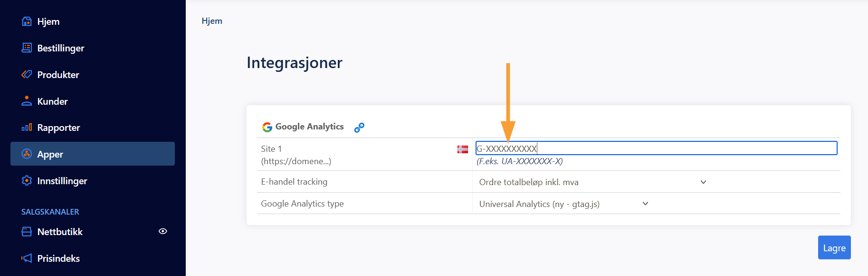Click the Google Analytics G logo

click(x=267, y=127)
